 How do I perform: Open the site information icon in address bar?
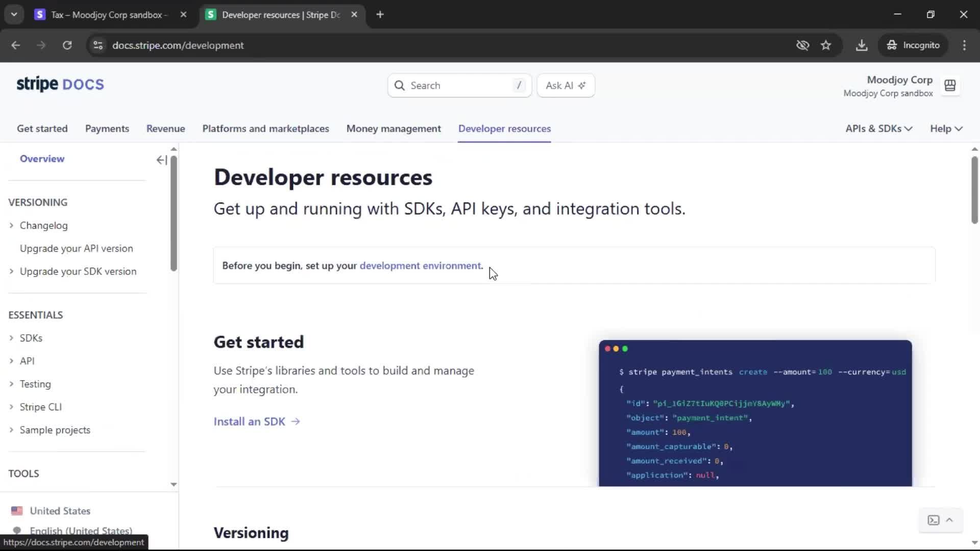tap(98, 45)
